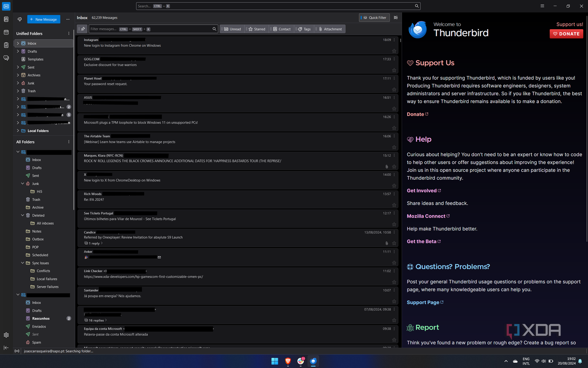The height and width of the screenshot is (368, 588).
Task: Open the Mozilla Connect link
Action: pos(428,216)
